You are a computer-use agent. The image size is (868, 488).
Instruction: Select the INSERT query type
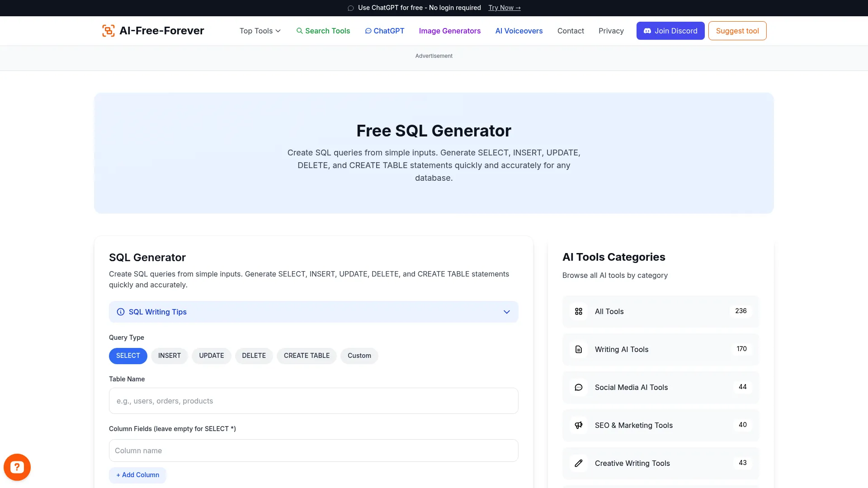pyautogui.click(x=169, y=356)
